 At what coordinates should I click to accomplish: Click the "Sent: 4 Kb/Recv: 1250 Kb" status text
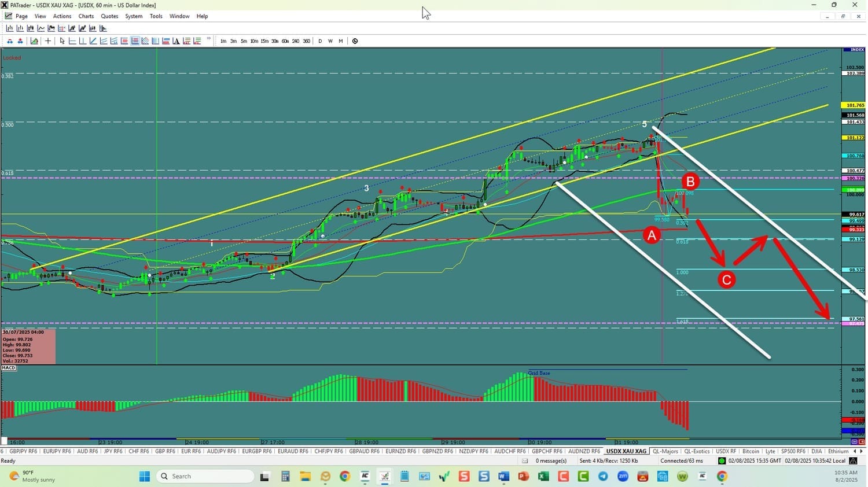point(609,461)
